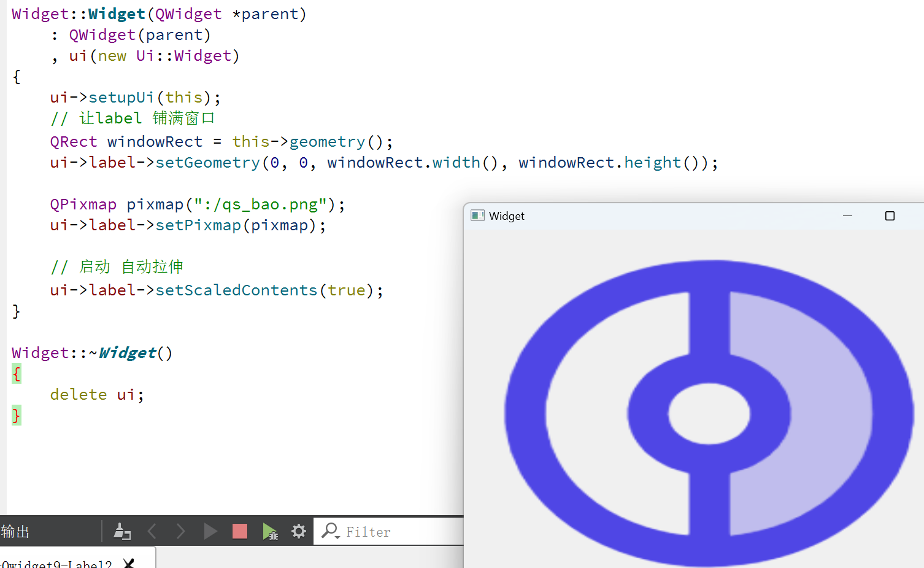This screenshot has width=924, height=568.
Task: Click the '// 启动 自动拉伸' comment
Action: pos(117,266)
